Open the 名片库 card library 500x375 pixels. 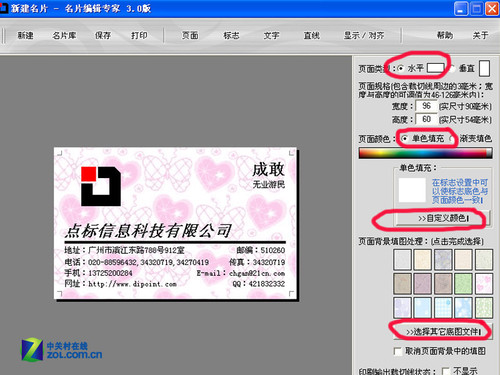point(64,35)
